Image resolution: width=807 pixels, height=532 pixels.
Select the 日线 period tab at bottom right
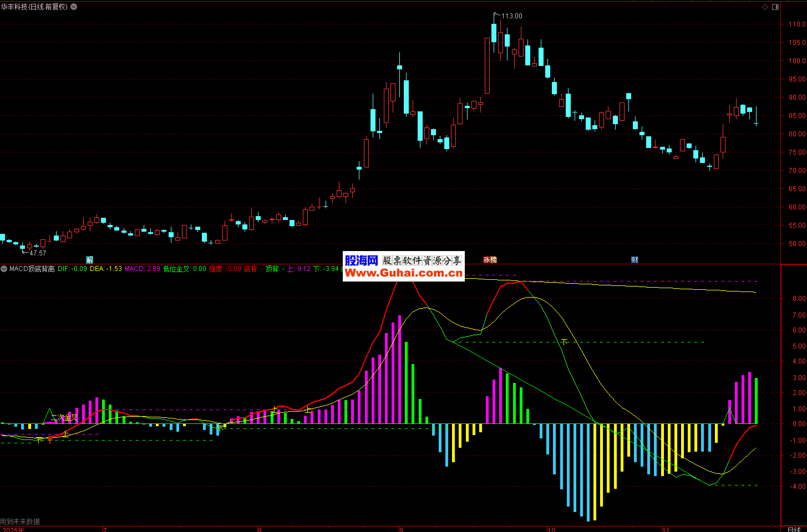tap(794, 529)
